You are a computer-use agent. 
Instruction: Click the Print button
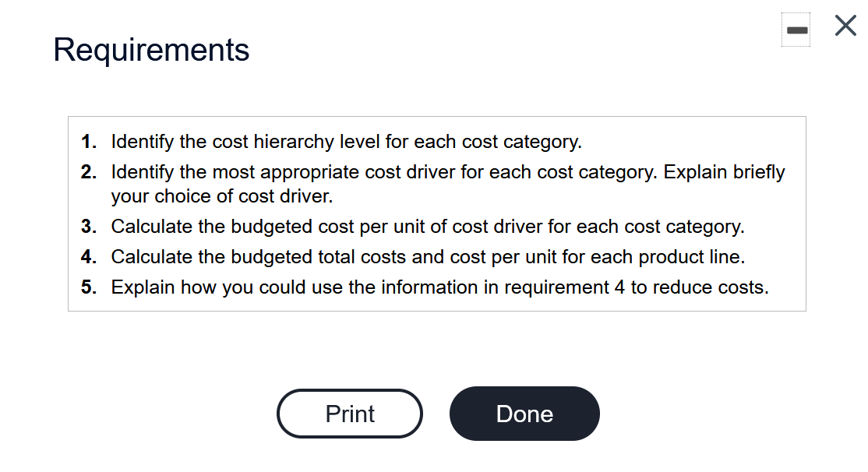tap(349, 414)
